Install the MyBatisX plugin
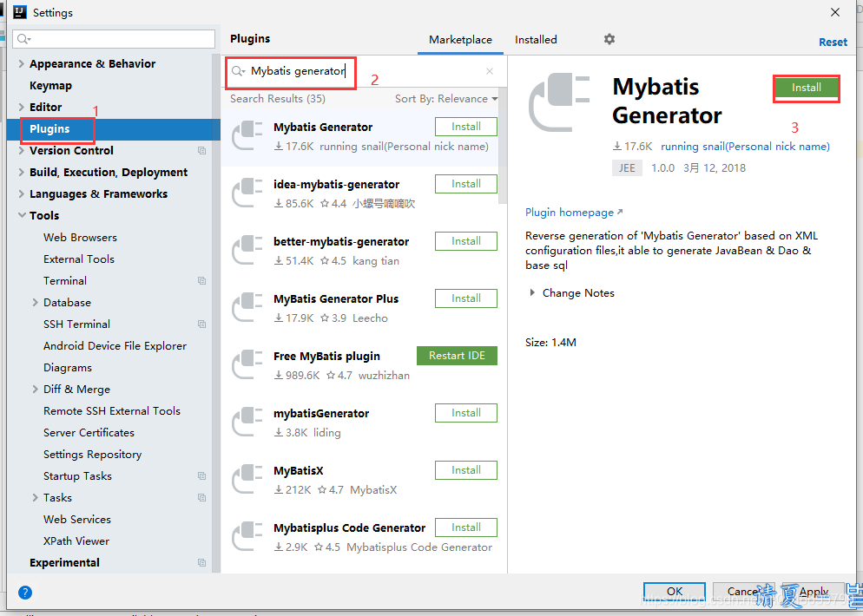 tap(465, 469)
